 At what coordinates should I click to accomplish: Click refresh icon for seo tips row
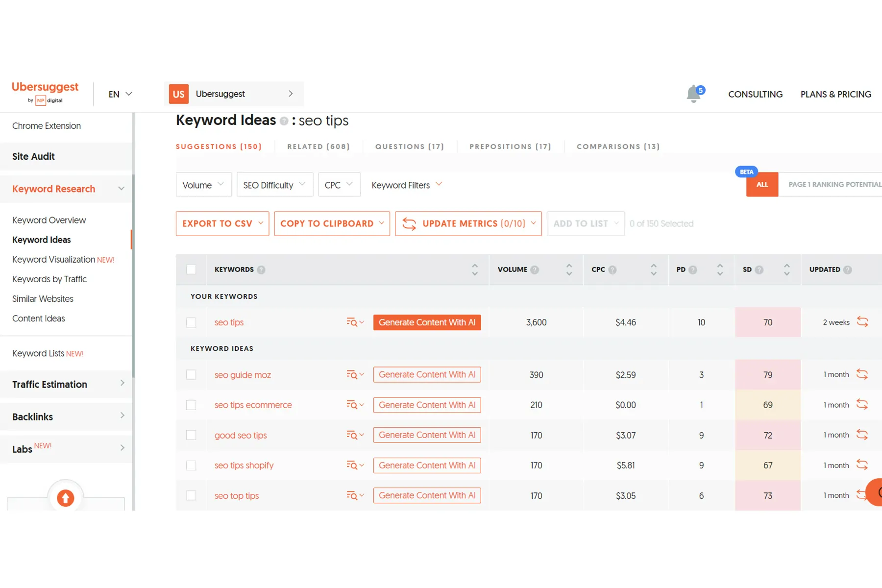pyautogui.click(x=862, y=322)
